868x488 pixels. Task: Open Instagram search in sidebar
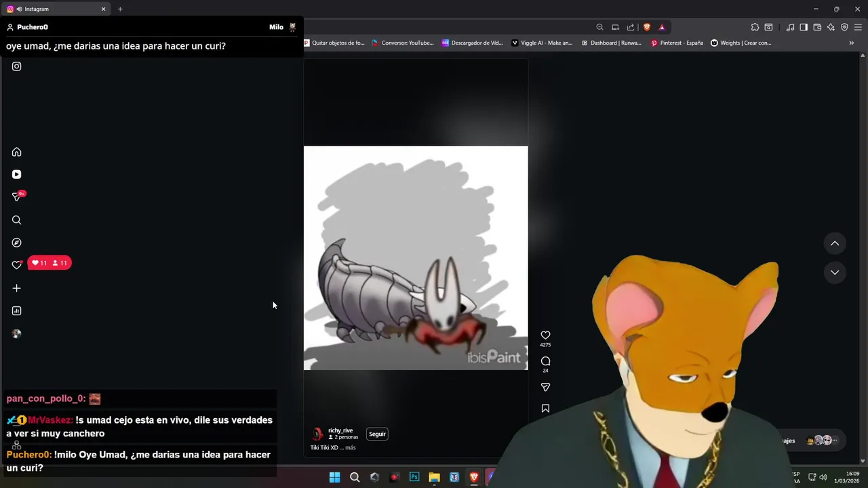[x=16, y=220]
